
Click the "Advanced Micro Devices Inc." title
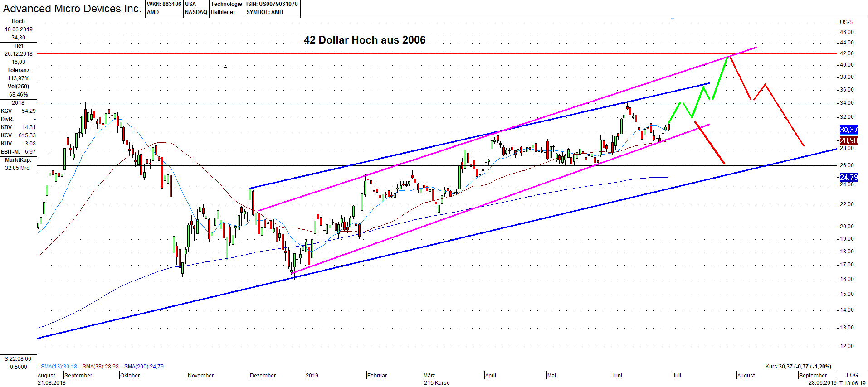coord(72,9)
